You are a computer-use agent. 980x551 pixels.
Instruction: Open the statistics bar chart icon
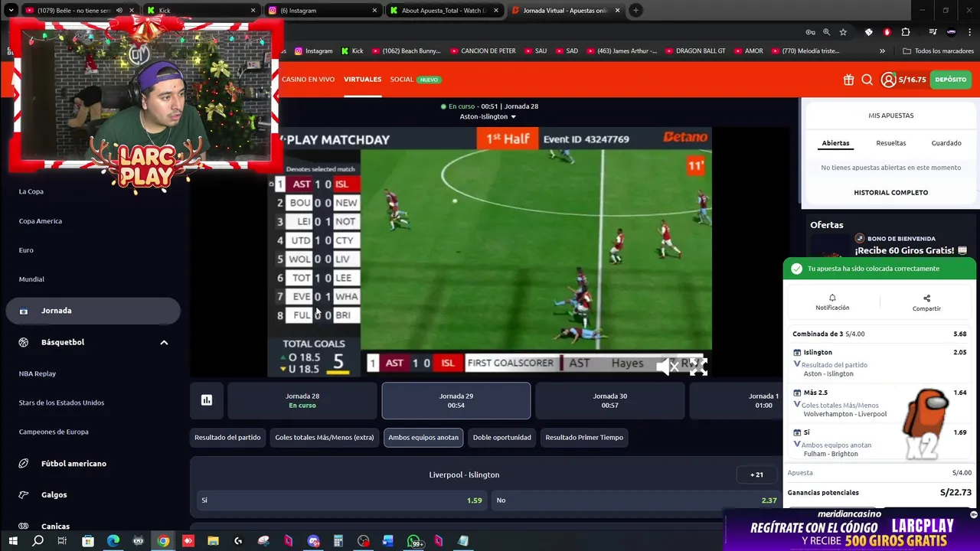coord(207,400)
